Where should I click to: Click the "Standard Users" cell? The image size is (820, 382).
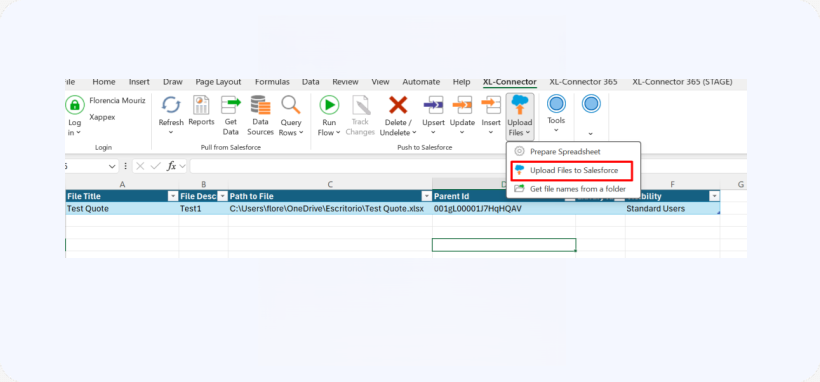click(673, 209)
